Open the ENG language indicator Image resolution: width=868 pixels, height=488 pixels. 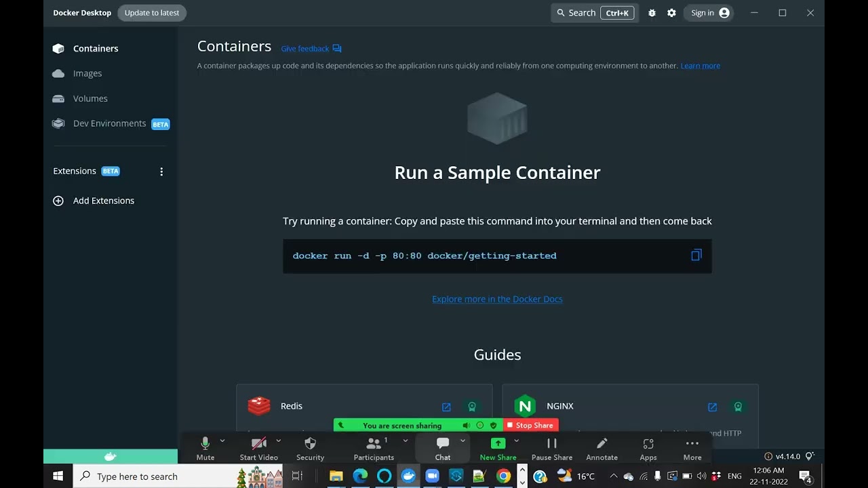click(734, 476)
